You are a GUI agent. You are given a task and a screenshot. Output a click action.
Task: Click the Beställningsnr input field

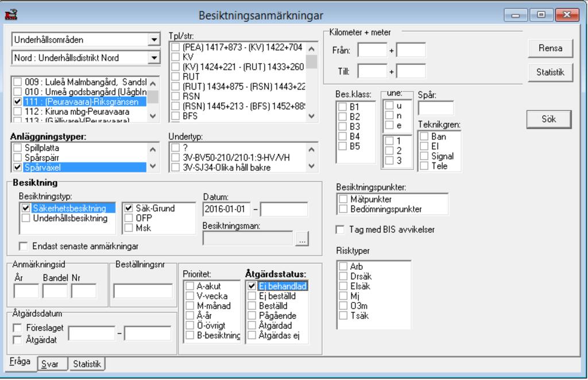143,291
